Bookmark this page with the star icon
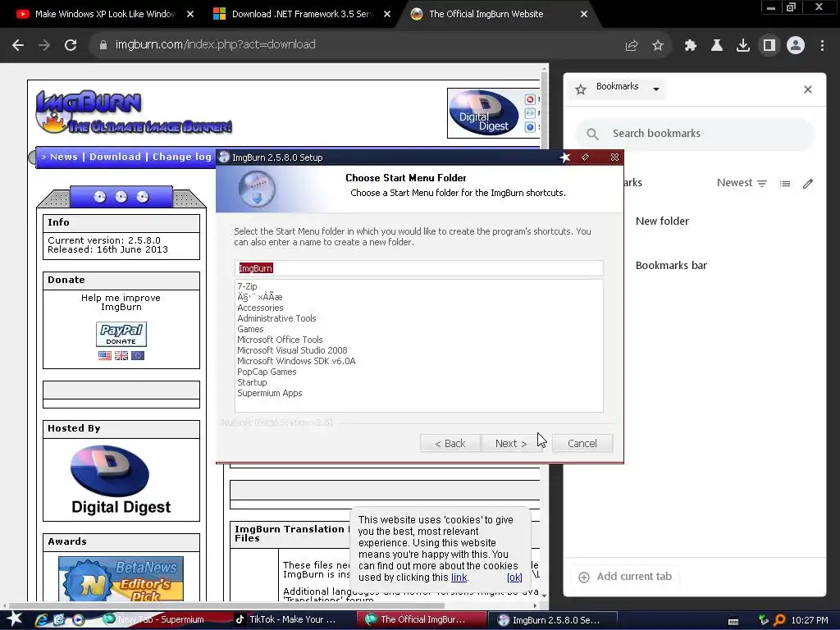This screenshot has width=840, height=630. click(658, 46)
